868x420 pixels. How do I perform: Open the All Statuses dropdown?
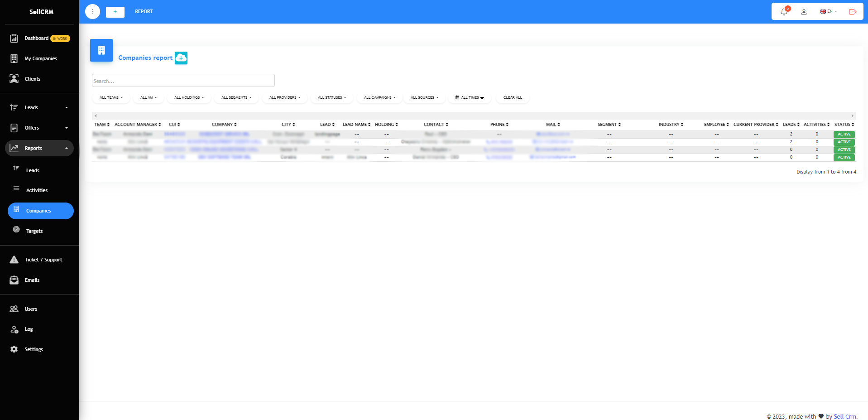331,97
